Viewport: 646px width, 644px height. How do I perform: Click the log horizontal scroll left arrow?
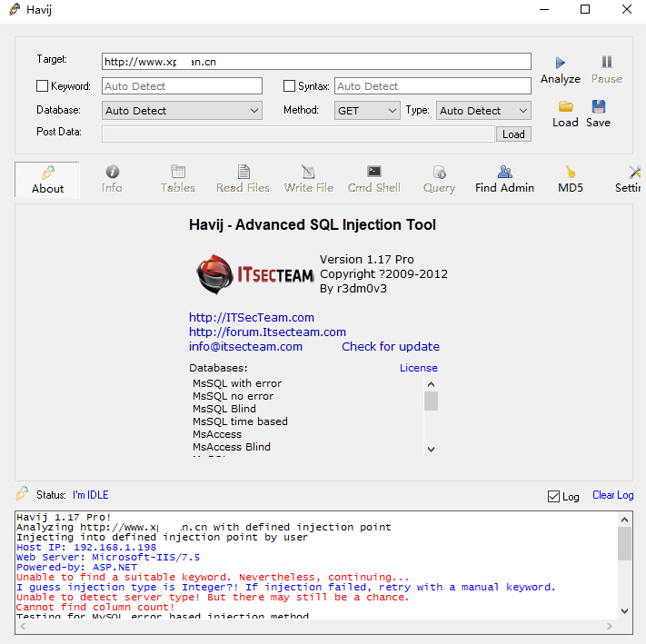pos(23,627)
